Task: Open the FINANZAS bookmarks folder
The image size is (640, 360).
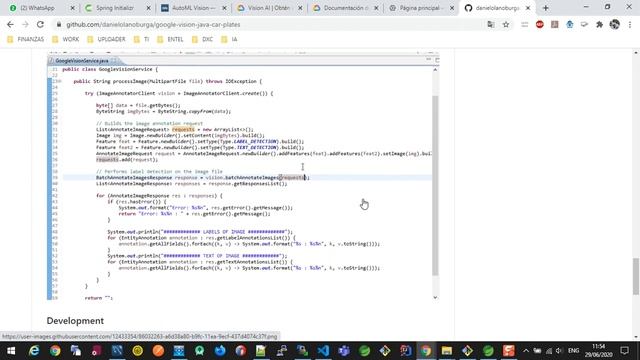Action: tap(26, 39)
